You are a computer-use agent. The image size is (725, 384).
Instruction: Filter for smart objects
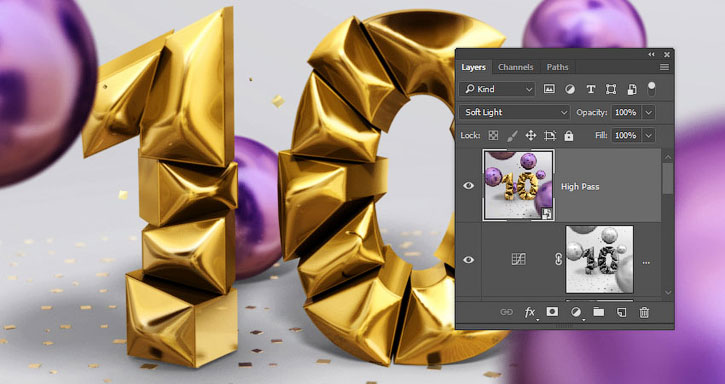pos(632,89)
